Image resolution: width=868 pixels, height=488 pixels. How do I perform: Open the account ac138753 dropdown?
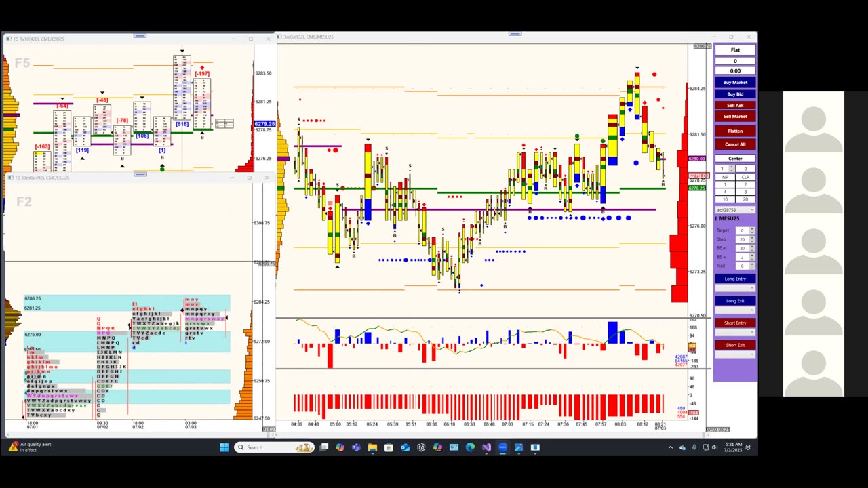(735, 209)
